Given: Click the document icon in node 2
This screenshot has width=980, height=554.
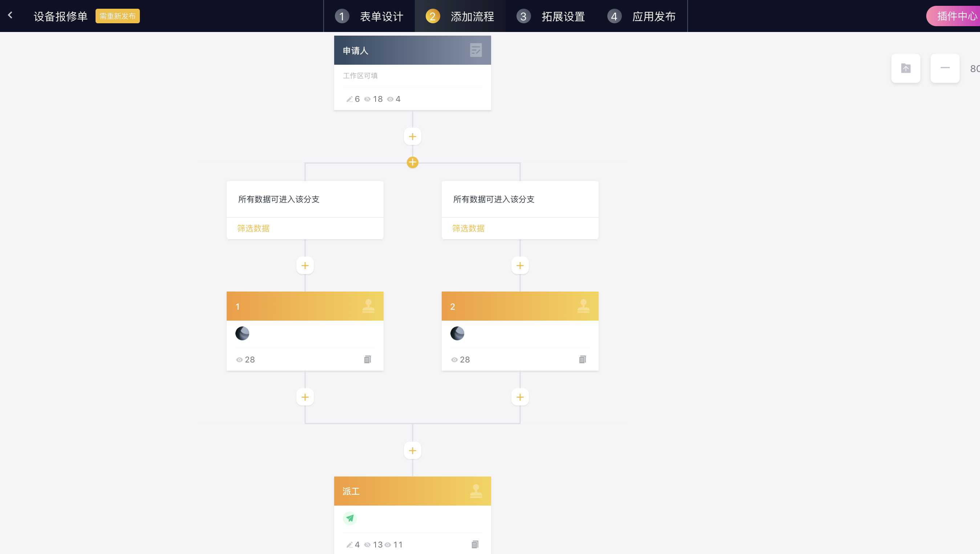Looking at the screenshot, I should [x=582, y=360].
